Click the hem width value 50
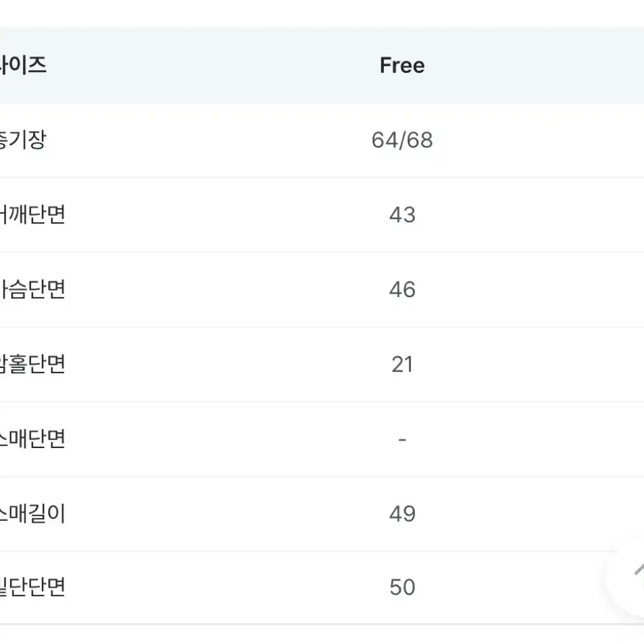The image size is (644, 644). point(402,587)
